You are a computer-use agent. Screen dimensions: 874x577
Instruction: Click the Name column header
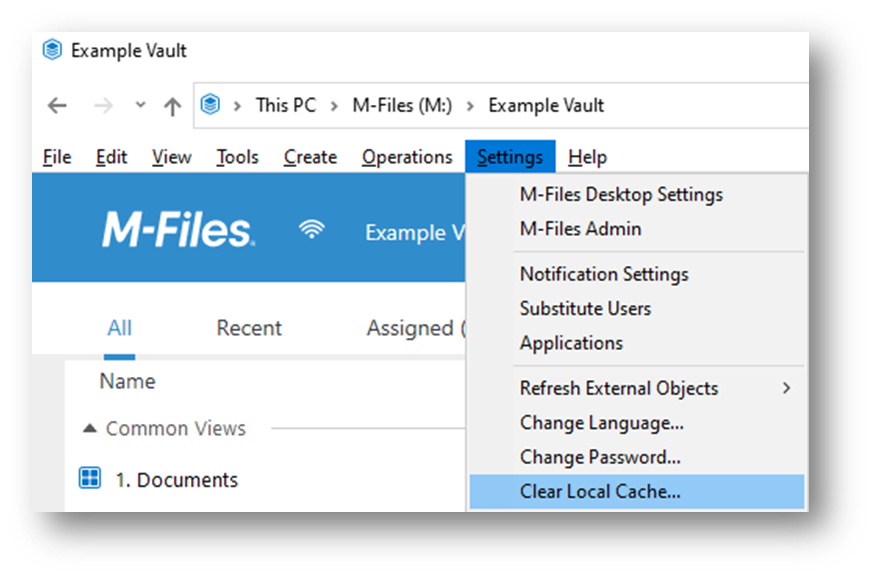(x=128, y=381)
